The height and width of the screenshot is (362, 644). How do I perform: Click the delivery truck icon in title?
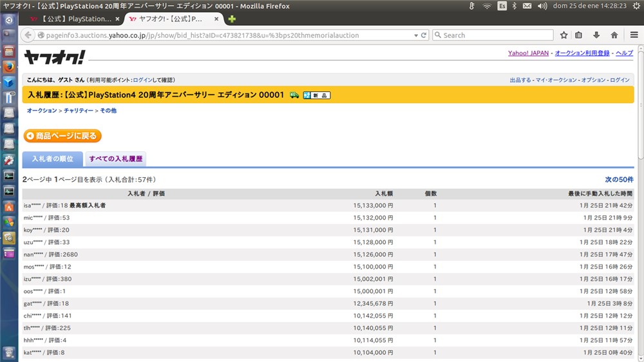point(294,95)
